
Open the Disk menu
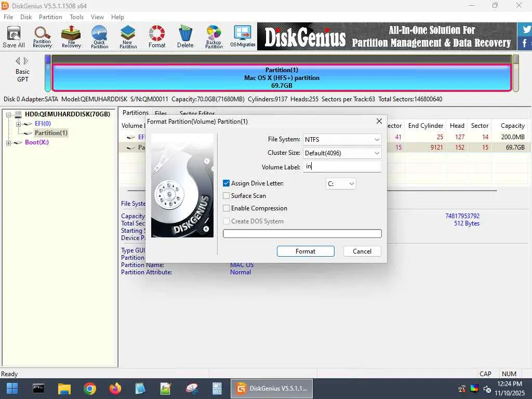point(26,17)
